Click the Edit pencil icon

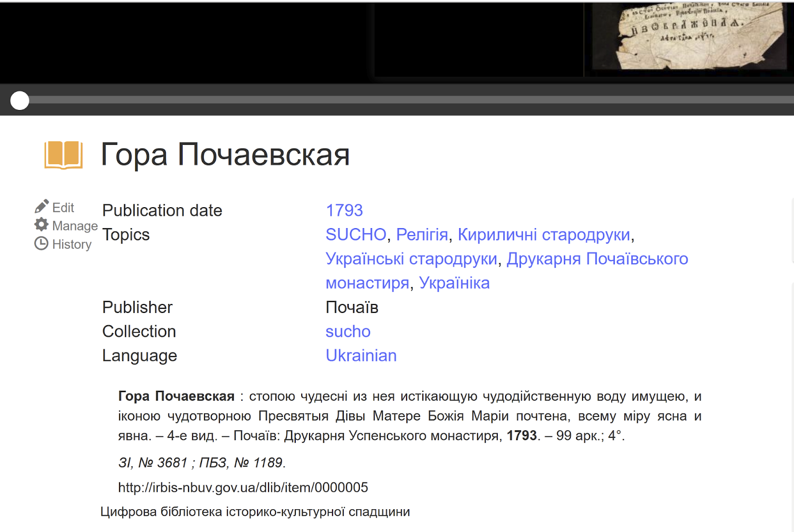[42, 206]
